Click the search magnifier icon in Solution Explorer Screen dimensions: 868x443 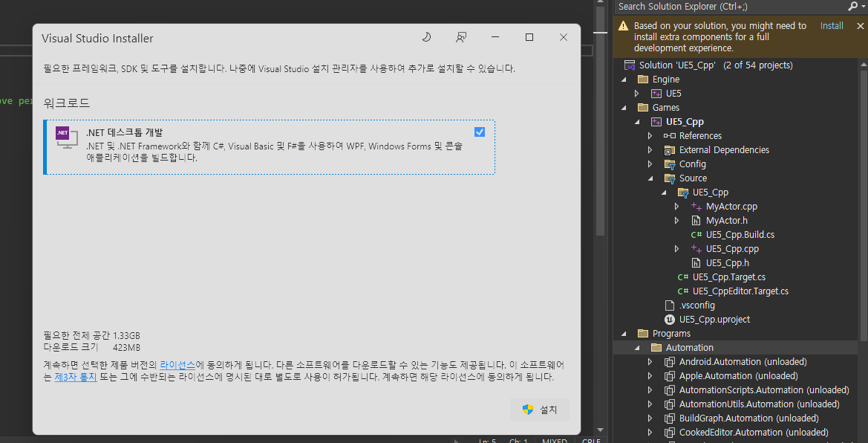click(852, 6)
